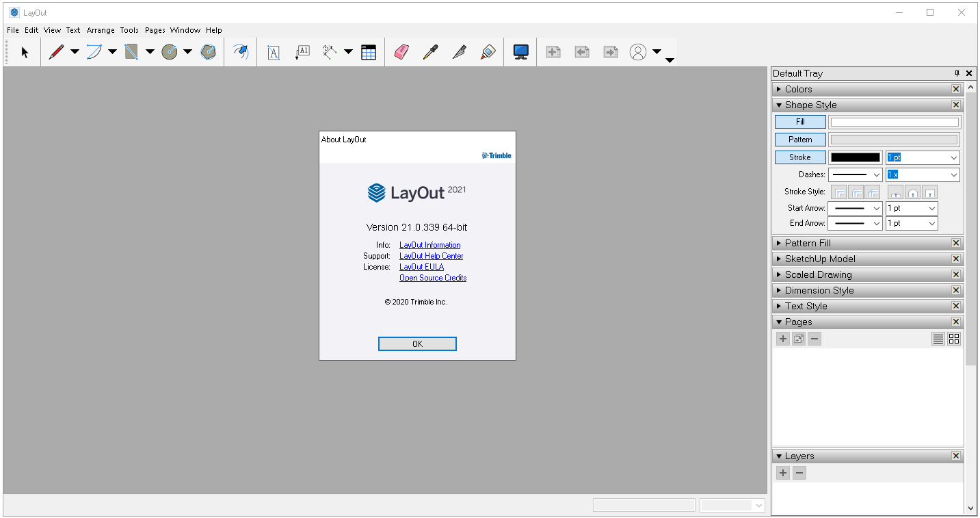Viewport: 980px width, 518px height.
Task: Open Rectangle tool dropdown arrow
Action: point(150,52)
